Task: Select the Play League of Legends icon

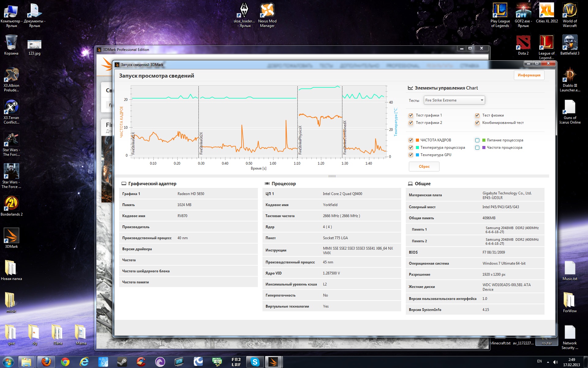Action: [500, 15]
